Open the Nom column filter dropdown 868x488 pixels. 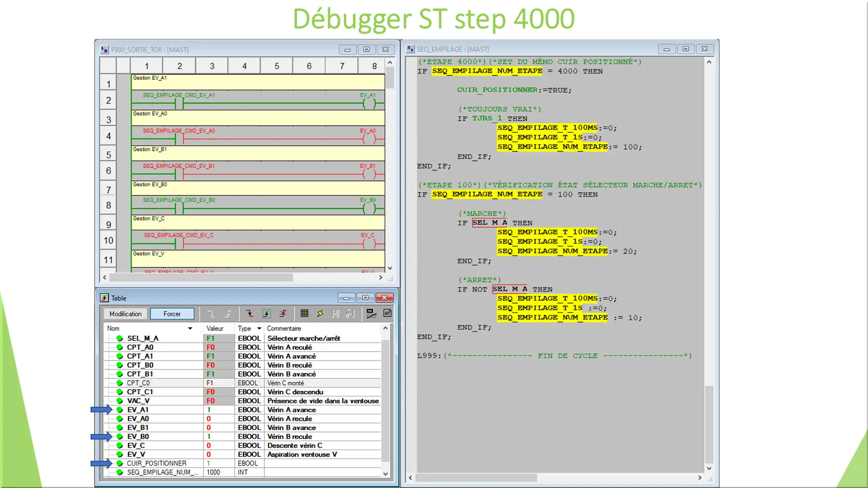[x=190, y=328]
